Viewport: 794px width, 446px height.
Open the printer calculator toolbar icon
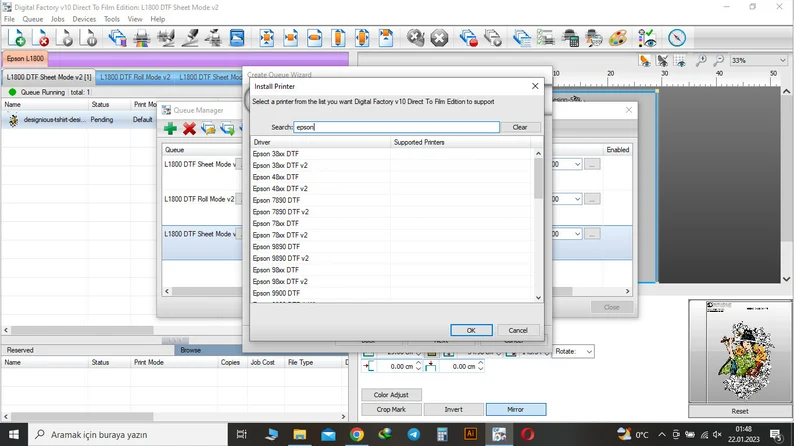tap(570, 38)
